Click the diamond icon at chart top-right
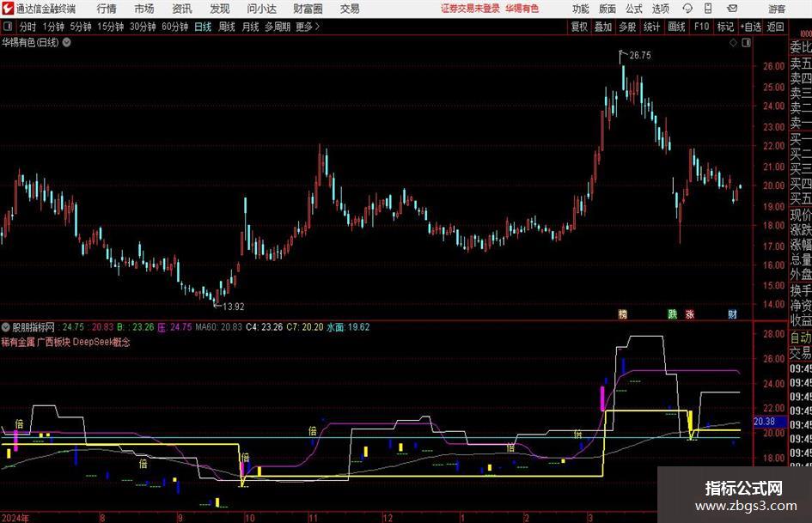 pyautogui.click(x=733, y=43)
